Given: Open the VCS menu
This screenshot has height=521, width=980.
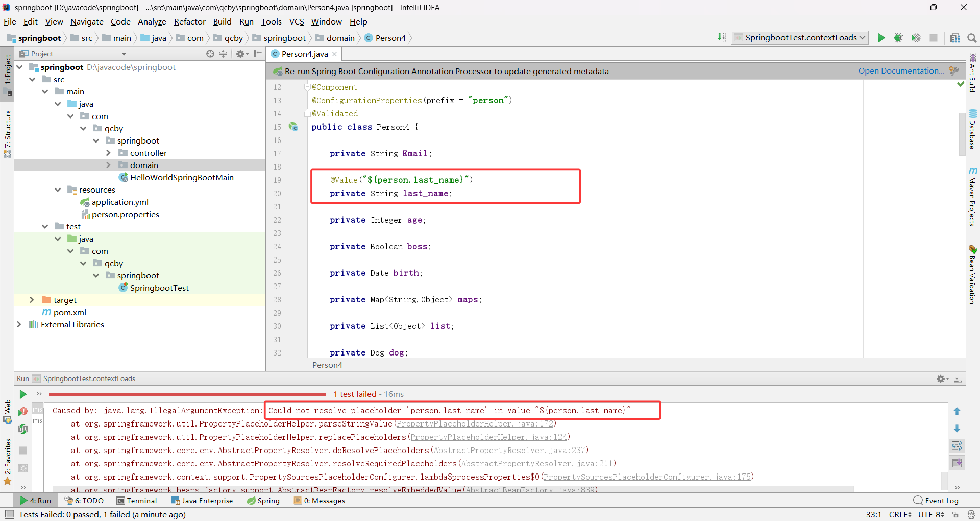Looking at the screenshot, I should (x=297, y=22).
